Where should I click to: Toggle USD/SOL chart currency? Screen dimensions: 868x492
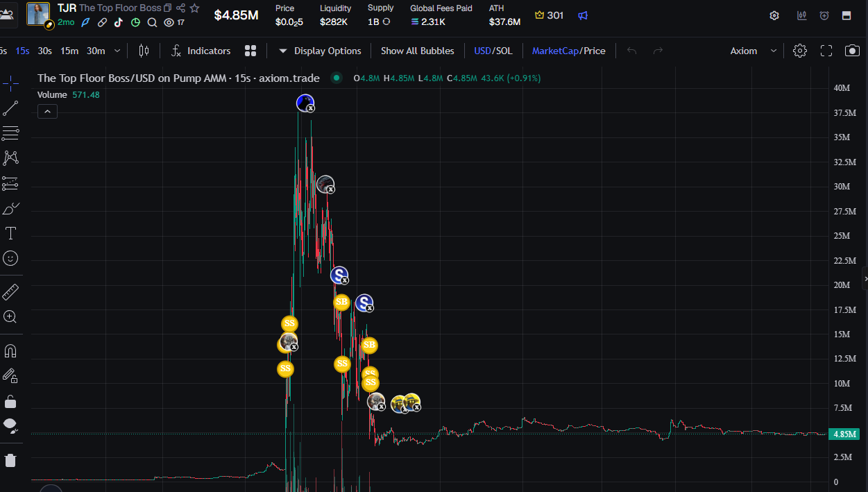click(x=493, y=51)
